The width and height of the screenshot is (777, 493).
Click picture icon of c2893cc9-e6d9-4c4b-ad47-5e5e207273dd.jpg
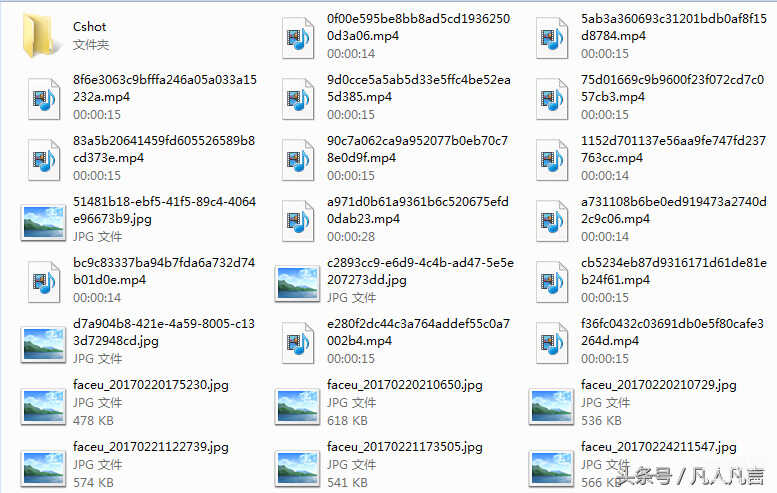coord(297,283)
